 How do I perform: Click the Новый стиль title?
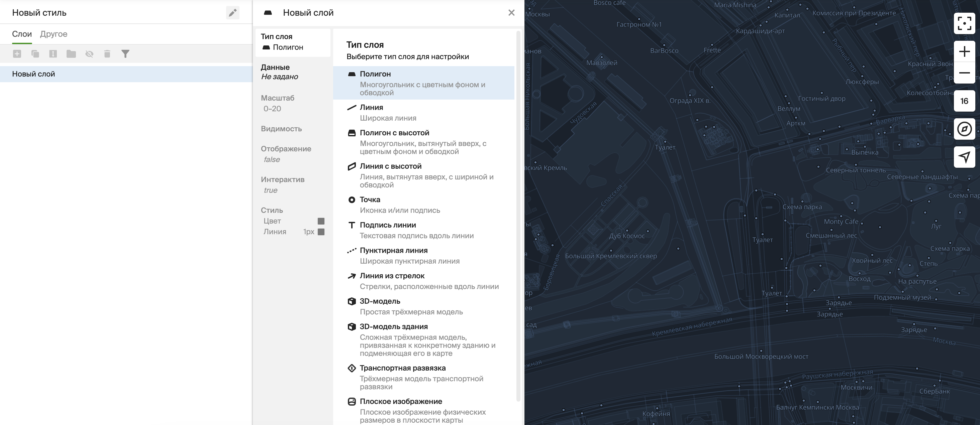(x=39, y=13)
